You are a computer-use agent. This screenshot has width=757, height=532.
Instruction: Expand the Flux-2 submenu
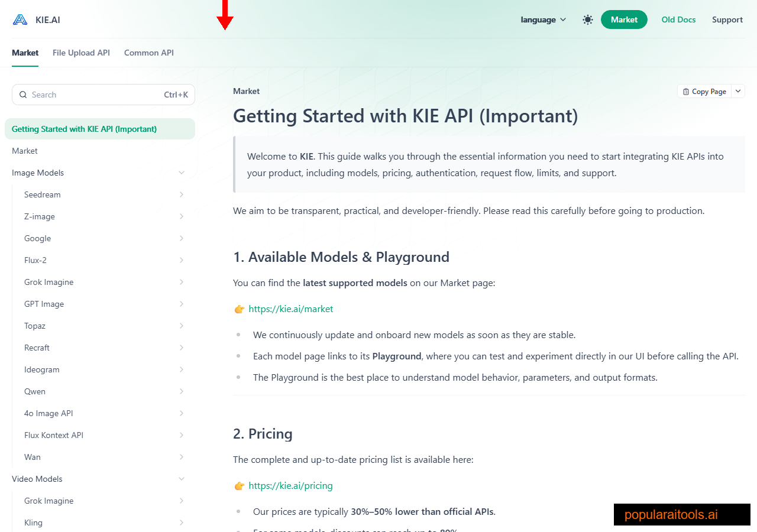(x=181, y=260)
